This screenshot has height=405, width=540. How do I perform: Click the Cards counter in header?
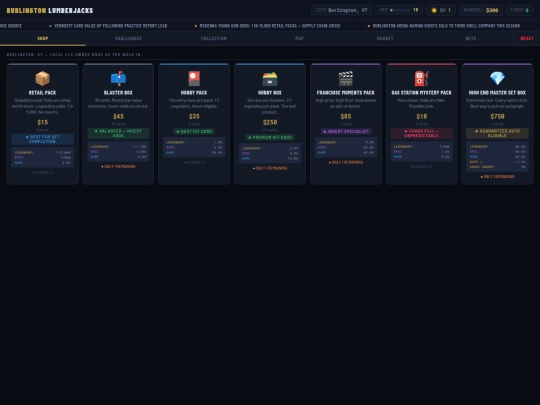(x=519, y=10)
